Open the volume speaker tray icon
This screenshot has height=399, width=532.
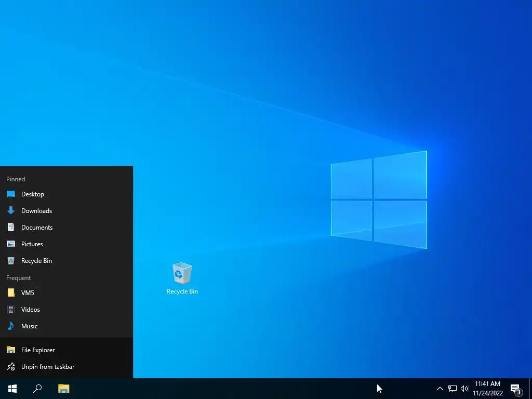(464, 389)
